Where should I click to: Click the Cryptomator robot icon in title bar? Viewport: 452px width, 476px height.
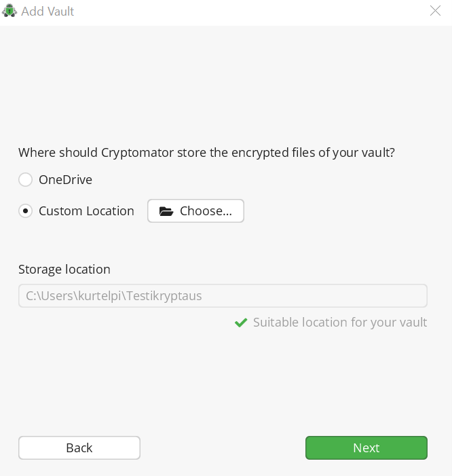click(10, 11)
